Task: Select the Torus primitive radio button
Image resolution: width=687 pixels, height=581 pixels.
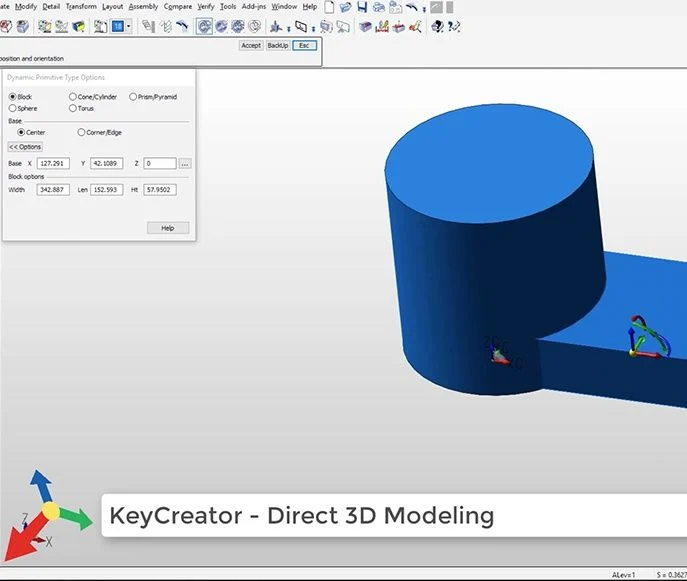Action: pos(73,108)
